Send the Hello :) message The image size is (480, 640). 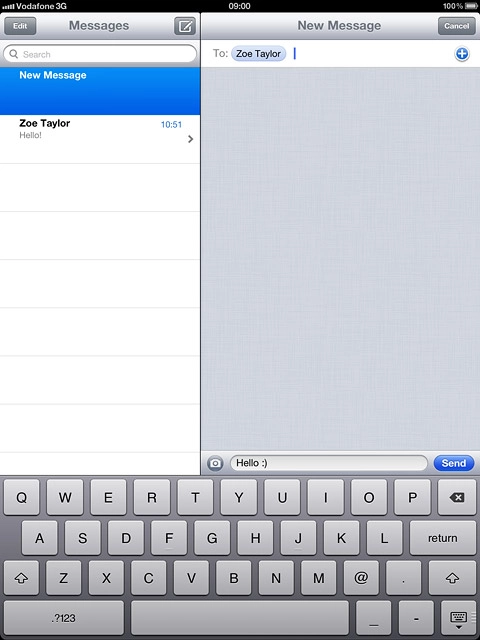(x=454, y=463)
